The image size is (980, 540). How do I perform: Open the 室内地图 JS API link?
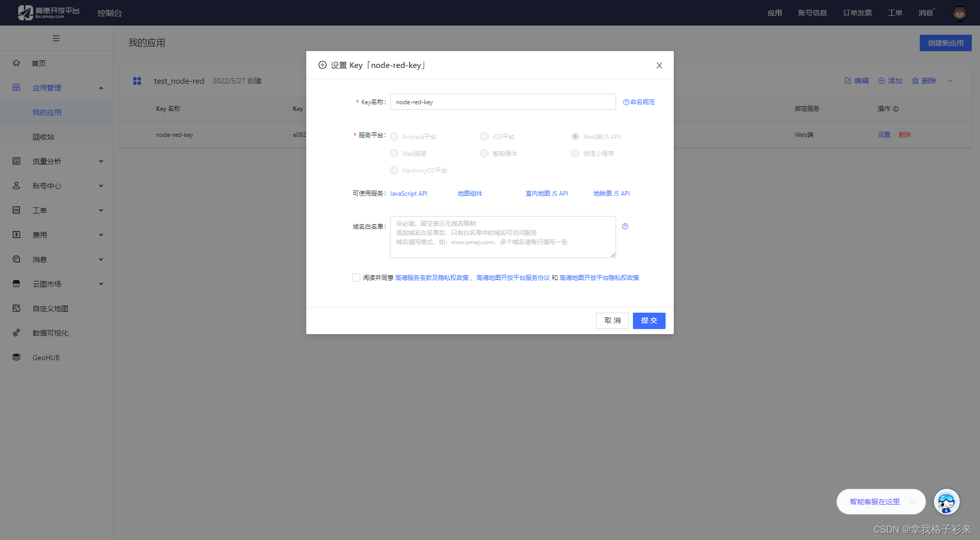coord(547,194)
